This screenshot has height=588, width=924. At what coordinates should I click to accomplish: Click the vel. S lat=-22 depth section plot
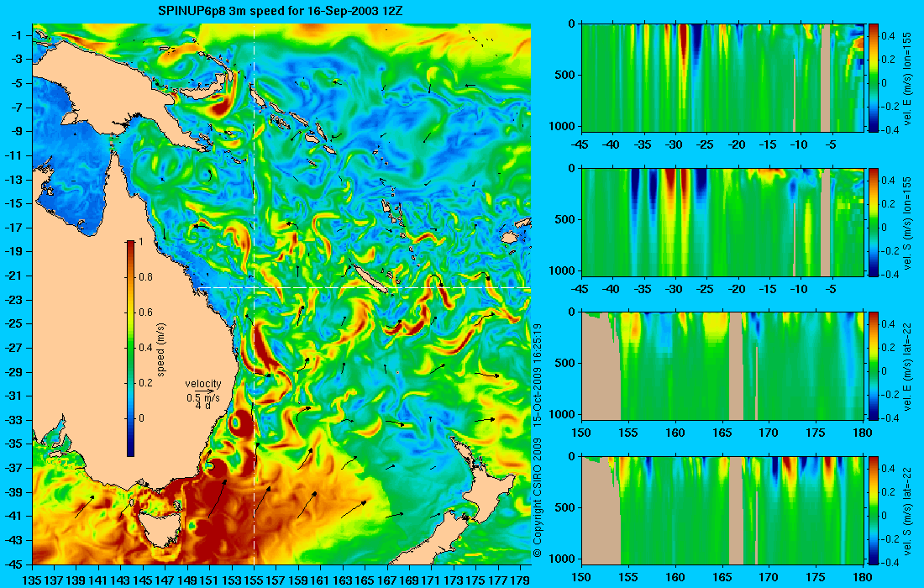point(722,510)
